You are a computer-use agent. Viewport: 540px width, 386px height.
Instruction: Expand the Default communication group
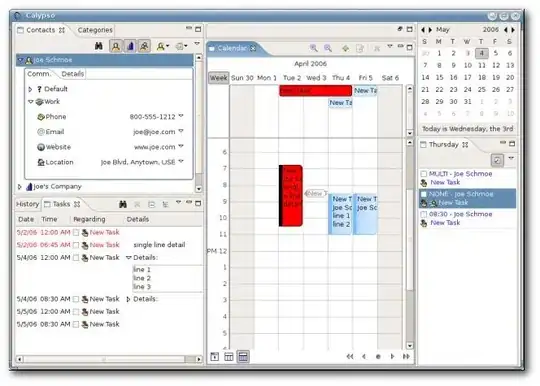[x=30, y=89]
